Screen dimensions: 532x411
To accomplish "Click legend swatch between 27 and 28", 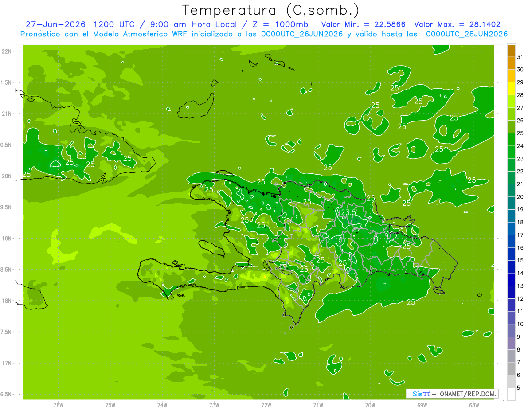I will tap(511, 101).
